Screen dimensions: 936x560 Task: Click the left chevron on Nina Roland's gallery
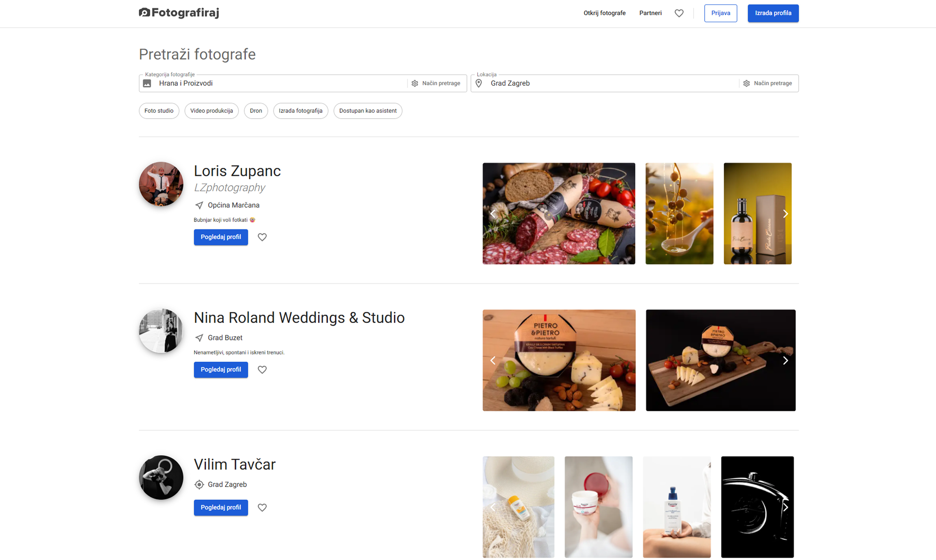click(493, 360)
